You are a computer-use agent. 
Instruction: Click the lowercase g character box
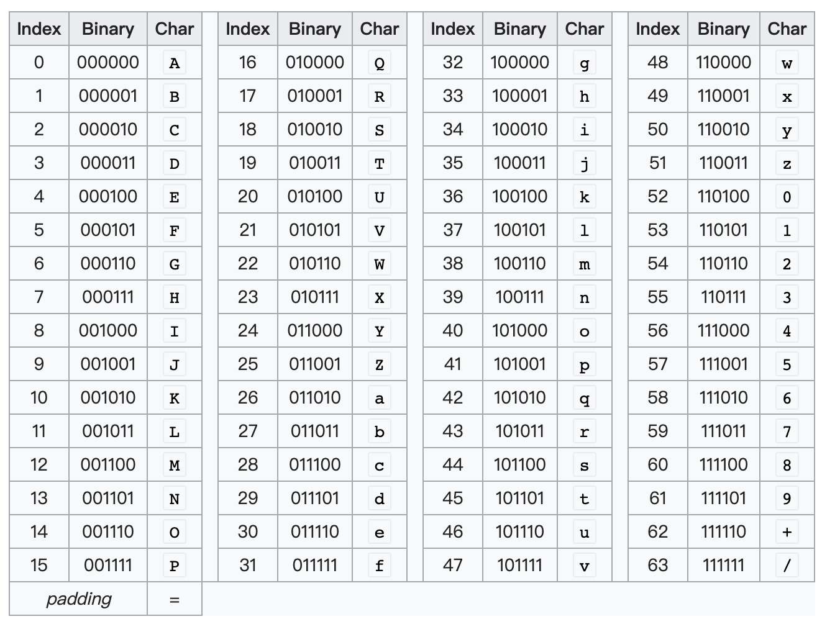point(584,62)
